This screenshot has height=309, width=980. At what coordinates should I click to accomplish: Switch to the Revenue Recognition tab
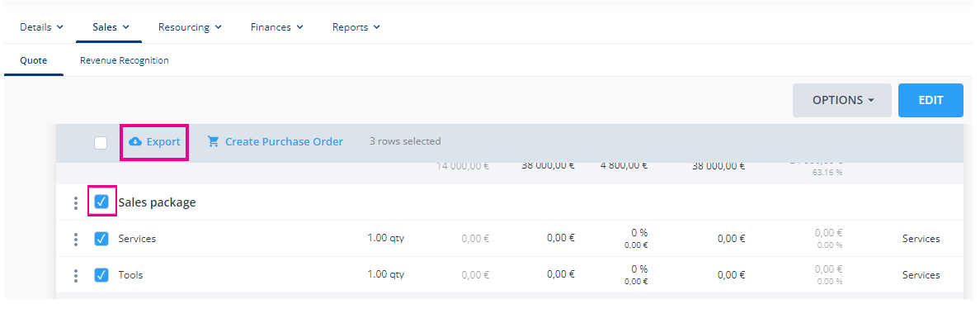[125, 60]
